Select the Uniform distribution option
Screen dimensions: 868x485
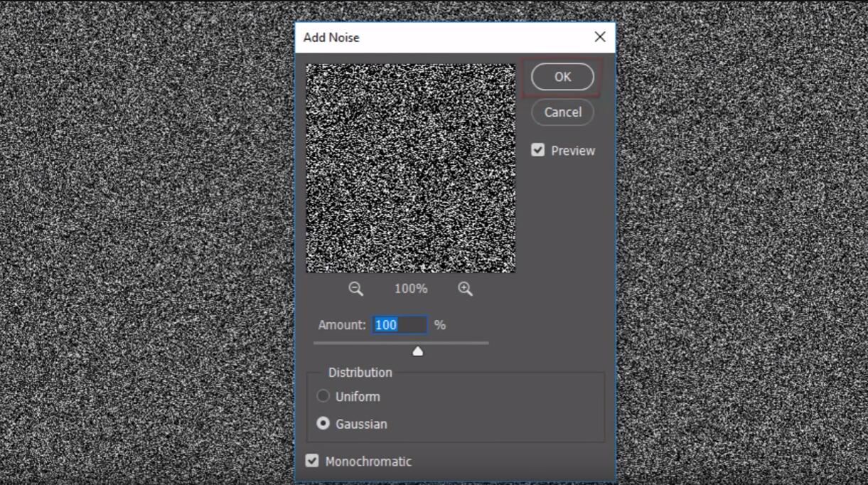323,396
